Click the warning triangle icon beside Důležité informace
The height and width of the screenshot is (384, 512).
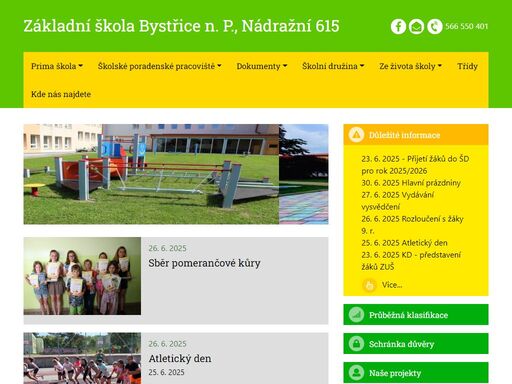pyautogui.click(x=356, y=135)
